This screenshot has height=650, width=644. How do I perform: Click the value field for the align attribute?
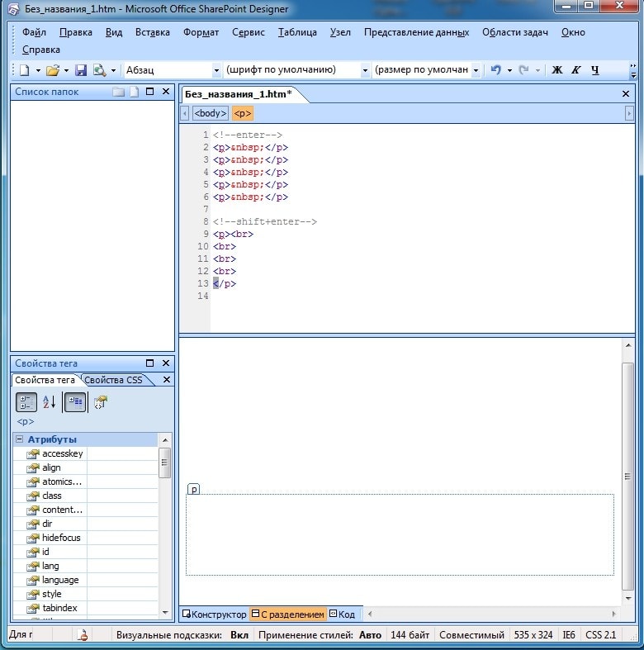[x=121, y=467]
